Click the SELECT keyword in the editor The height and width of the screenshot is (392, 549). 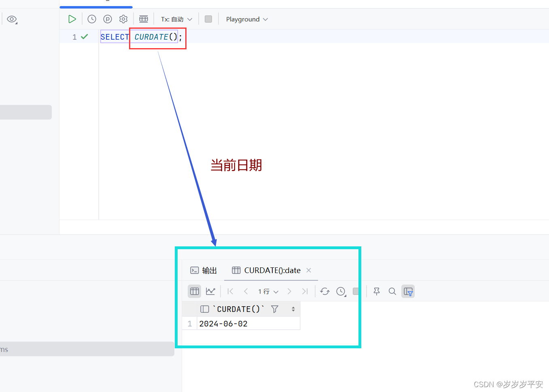[x=115, y=37]
